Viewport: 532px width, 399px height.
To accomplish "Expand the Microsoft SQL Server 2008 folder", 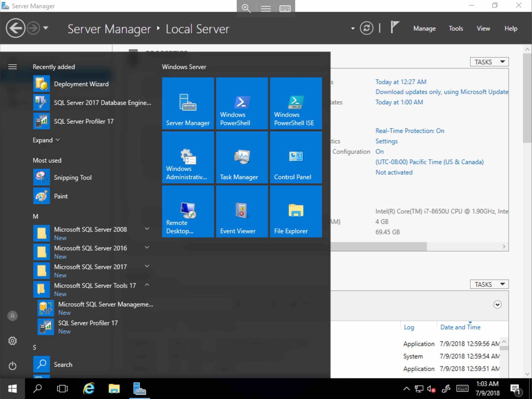I will tap(147, 229).
